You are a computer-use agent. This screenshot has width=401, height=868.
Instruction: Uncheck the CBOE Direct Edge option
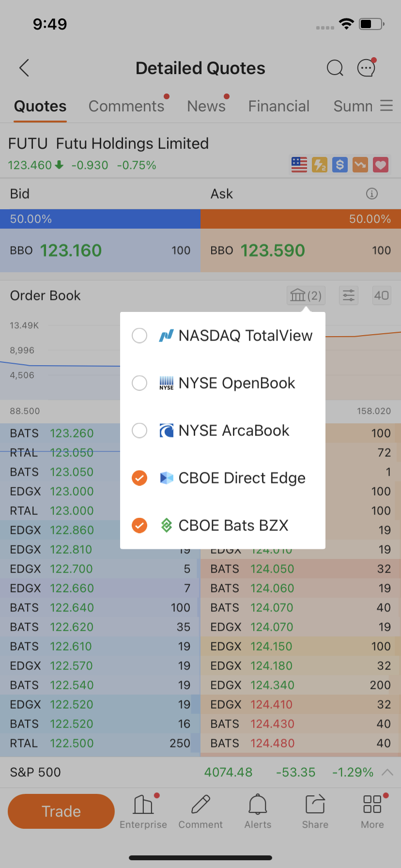(139, 478)
